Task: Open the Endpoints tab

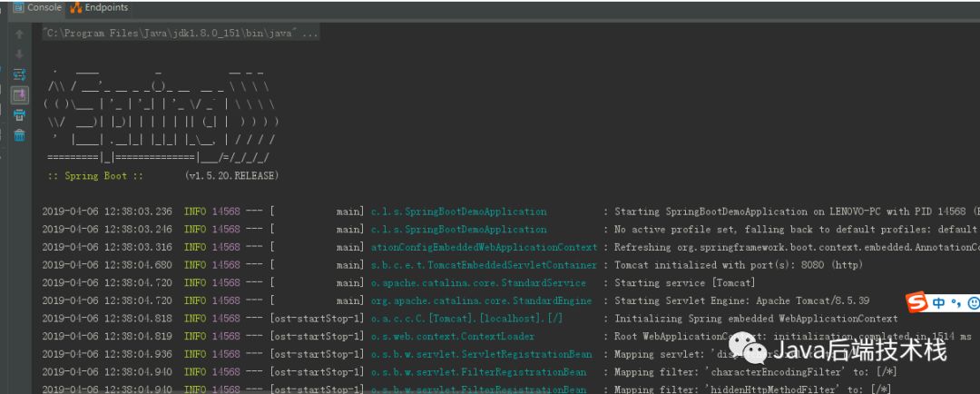Action: click(100, 7)
